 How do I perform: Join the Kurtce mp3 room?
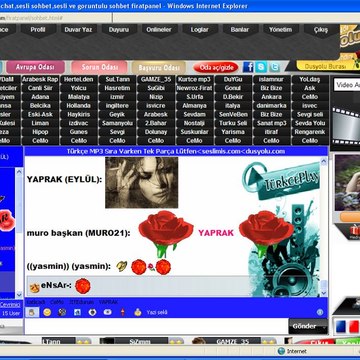pyautogui.click(x=194, y=79)
